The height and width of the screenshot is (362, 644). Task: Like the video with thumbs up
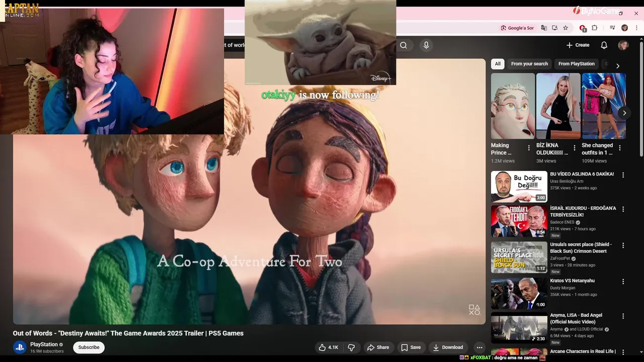tap(328, 347)
